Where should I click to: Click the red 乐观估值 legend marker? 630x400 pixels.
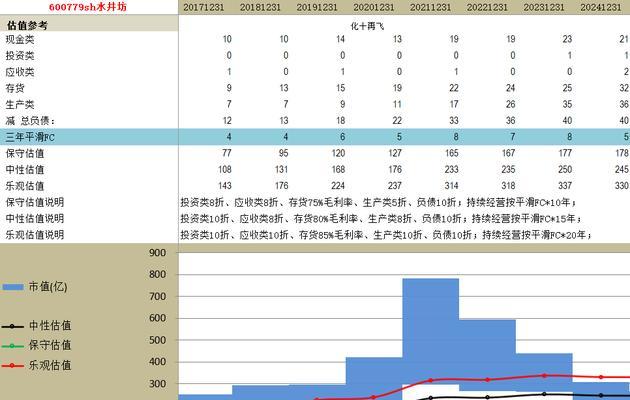point(13,365)
